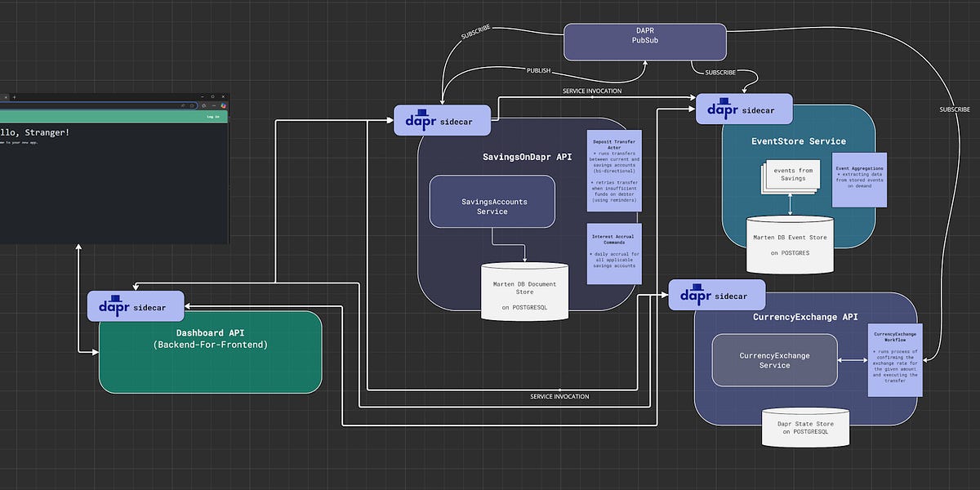Select the browser tab at top left
This screenshot has width=980, height=490.
(x=5, y=97)
